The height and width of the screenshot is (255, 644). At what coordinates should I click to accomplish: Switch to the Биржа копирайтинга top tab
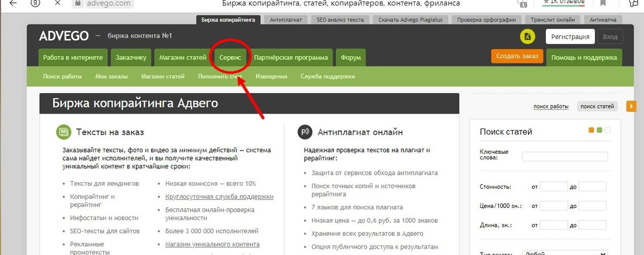coord(229,20)
